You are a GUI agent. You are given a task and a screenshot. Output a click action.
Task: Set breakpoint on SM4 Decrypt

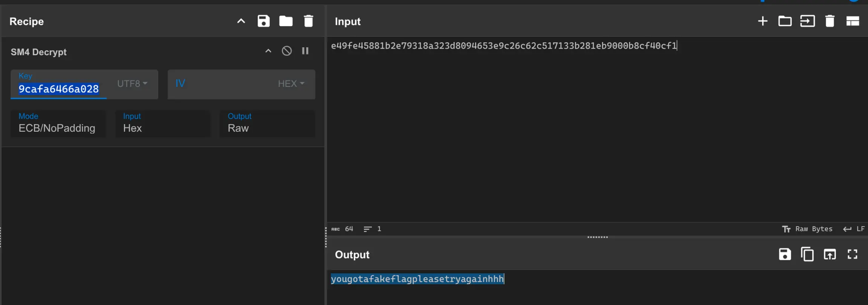305,51
